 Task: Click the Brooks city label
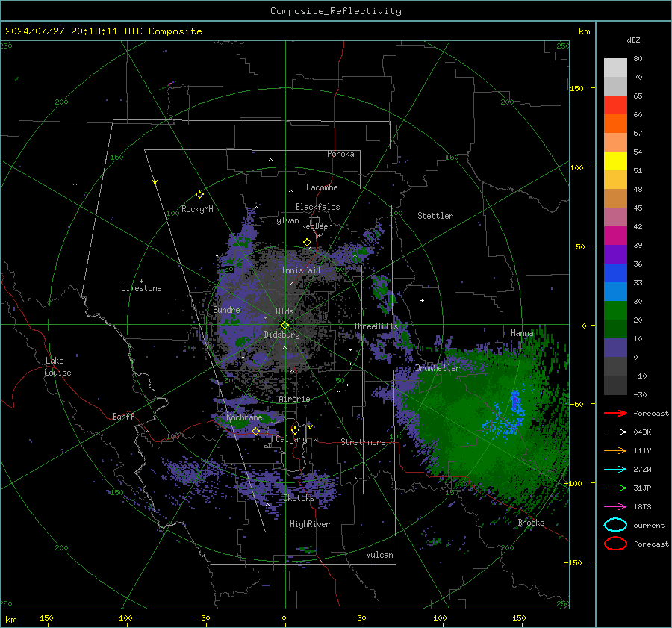(531, 523)
